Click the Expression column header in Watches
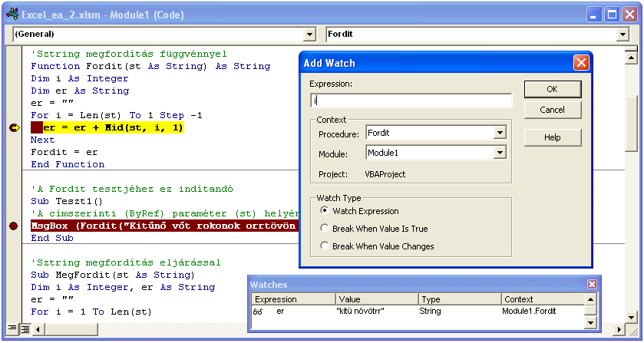 click(293, 299)
